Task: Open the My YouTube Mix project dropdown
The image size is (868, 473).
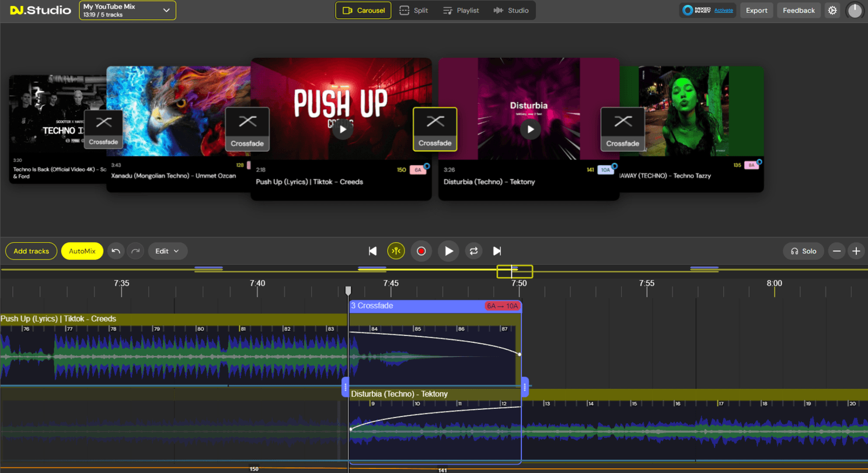Action: click(127, 10)
